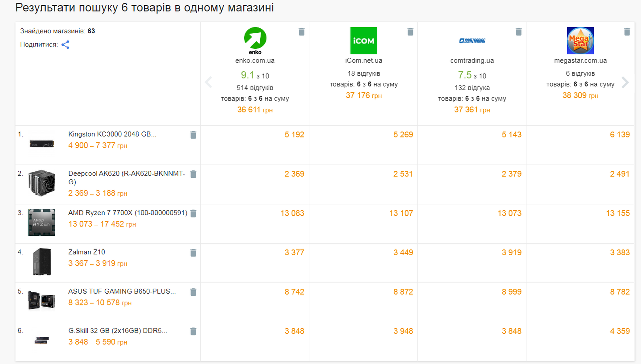This screenshot has height=364, width=641.
Task: Click iCom total 37 176 грн
Action: 364,95
